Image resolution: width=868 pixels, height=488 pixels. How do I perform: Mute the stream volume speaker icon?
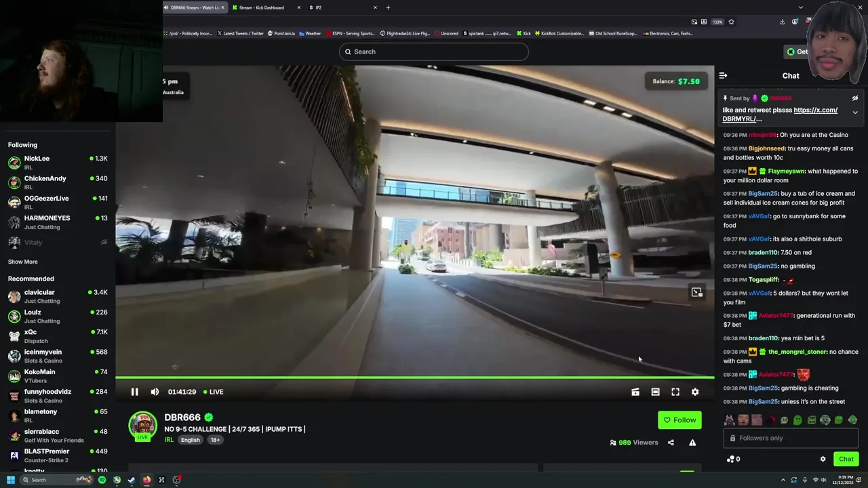(155, 392)
